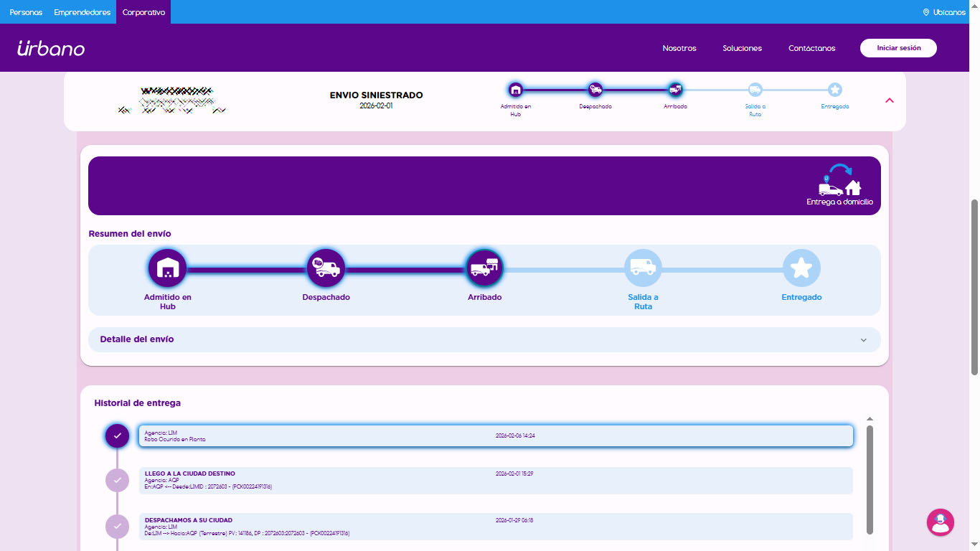Viewport: 980px width, 551px height.
Task: Click the Despachado truck icon in summary
Action: [x=326, y=268]
